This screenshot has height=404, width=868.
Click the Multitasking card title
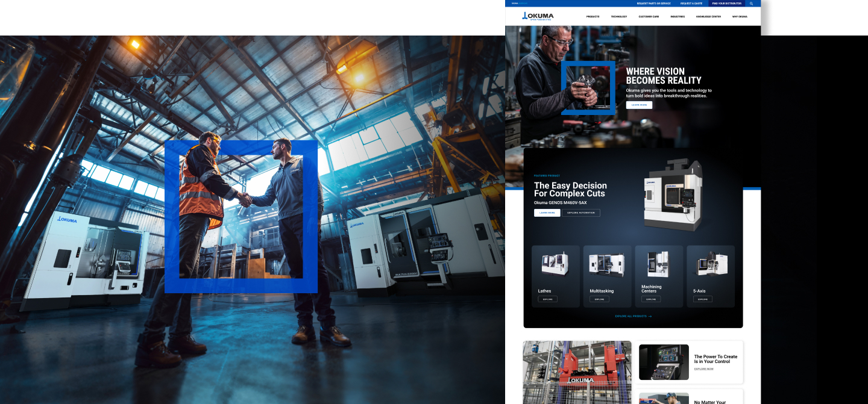(602, 291)
